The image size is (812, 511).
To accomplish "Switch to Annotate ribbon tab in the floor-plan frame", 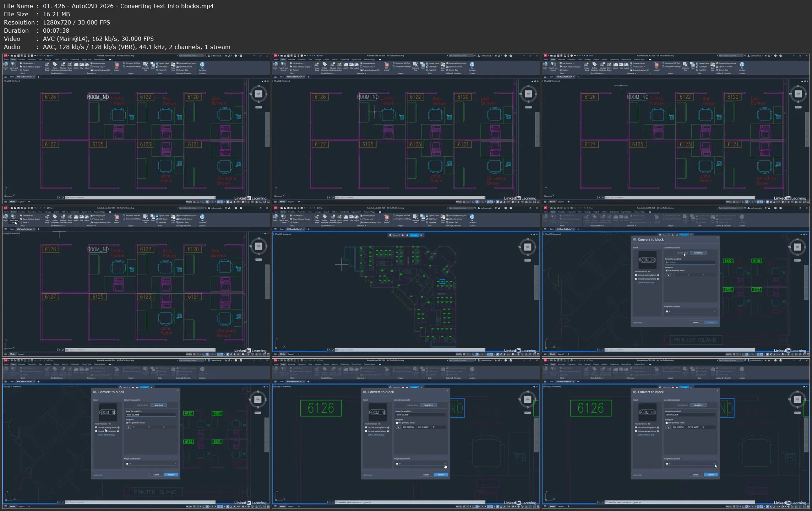I will pyautogui.click(x=291, y=212).
